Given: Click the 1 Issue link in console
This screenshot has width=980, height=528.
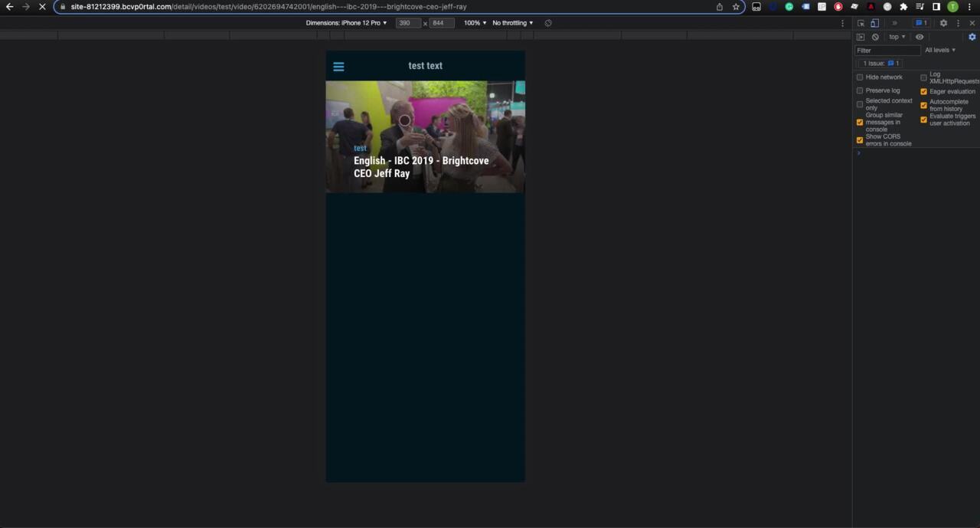Looking at the screenshot, I should point(881,64).
